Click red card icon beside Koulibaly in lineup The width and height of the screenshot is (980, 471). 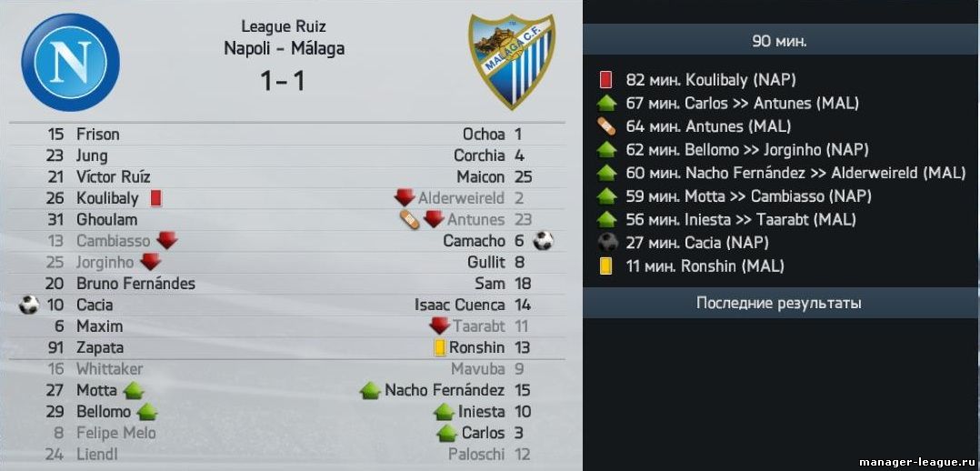coord(156,198)
